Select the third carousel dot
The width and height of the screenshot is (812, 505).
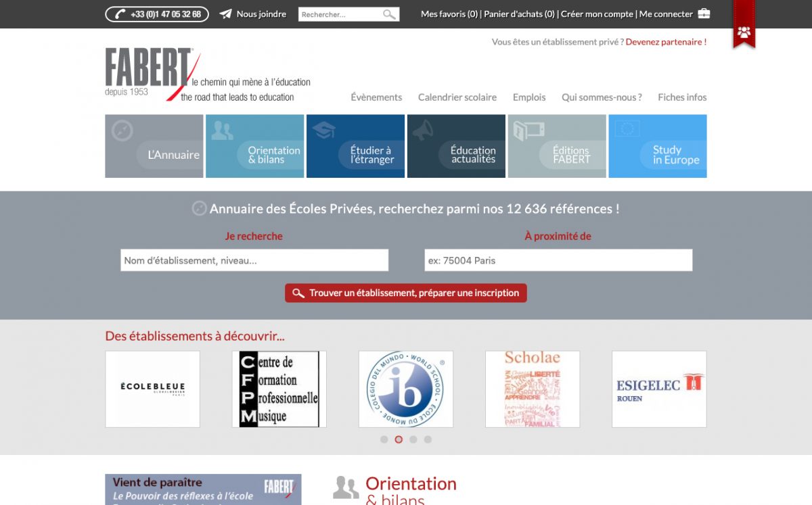pos(413,439)
